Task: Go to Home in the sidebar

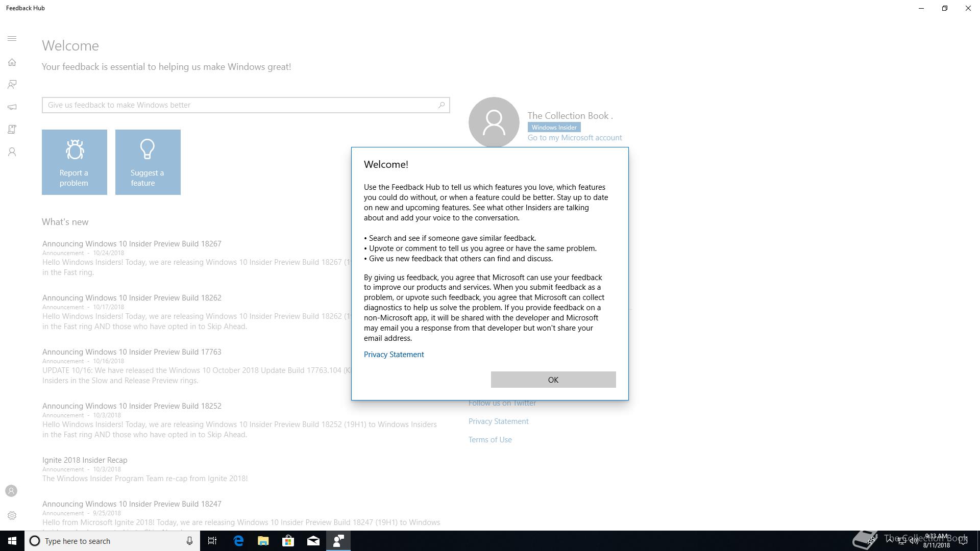Action: [12, 62]
